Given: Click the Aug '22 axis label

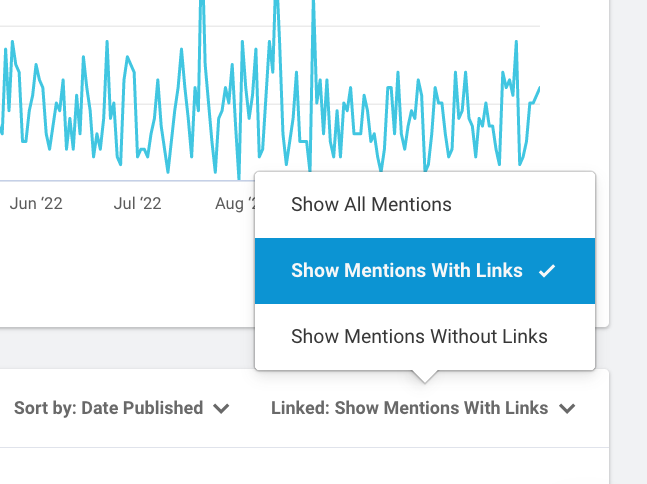Looking at the screenshot, I should pos(234,204).
